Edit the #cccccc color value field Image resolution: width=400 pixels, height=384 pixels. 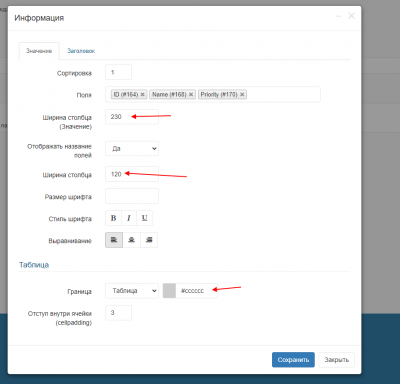(197, 291)
